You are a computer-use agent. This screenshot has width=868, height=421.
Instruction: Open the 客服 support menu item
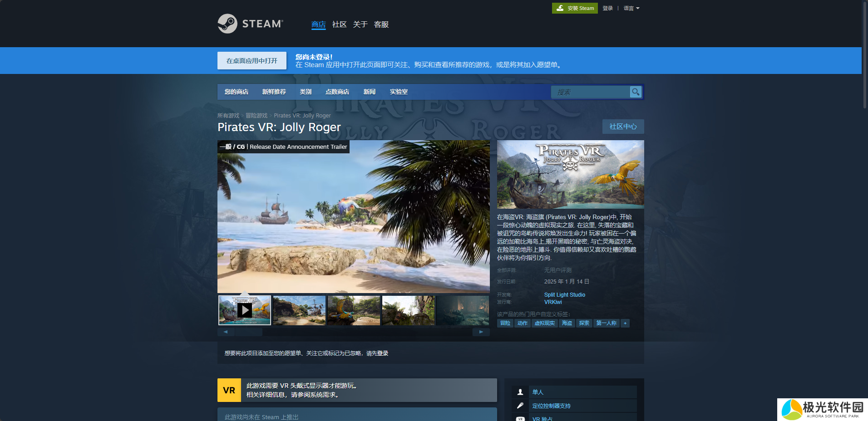pos(381,24)
